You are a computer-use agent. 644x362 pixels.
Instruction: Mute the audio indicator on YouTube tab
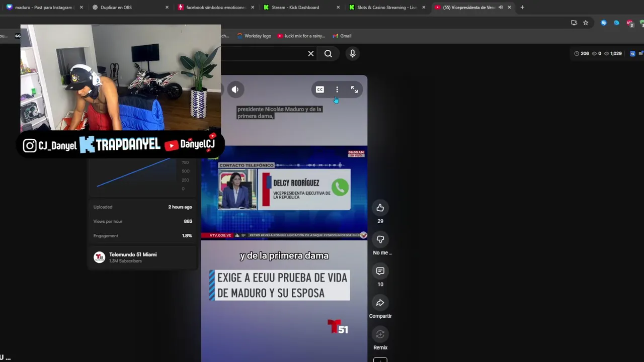(501, 8)
